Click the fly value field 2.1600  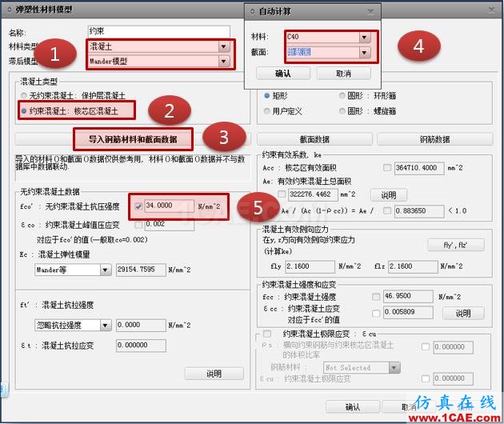pos(310,266)
